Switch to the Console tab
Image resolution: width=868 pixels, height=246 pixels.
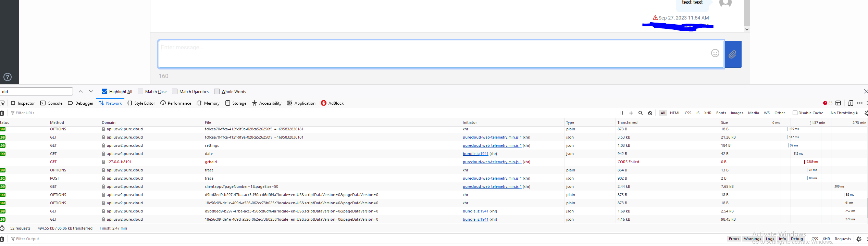coord(51,103)
